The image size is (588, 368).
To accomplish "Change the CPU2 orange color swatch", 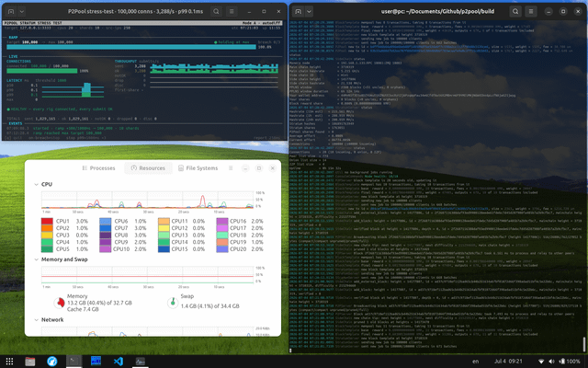I will click(47, 228).
